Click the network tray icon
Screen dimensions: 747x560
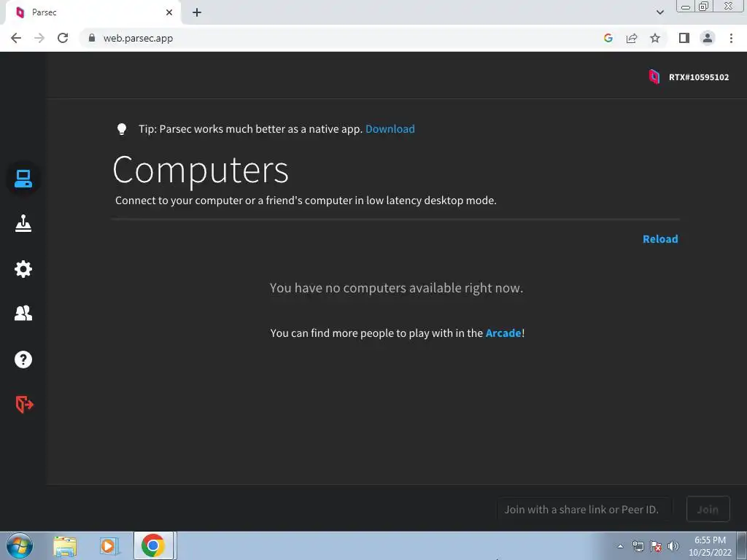click(x=638, y=546)
